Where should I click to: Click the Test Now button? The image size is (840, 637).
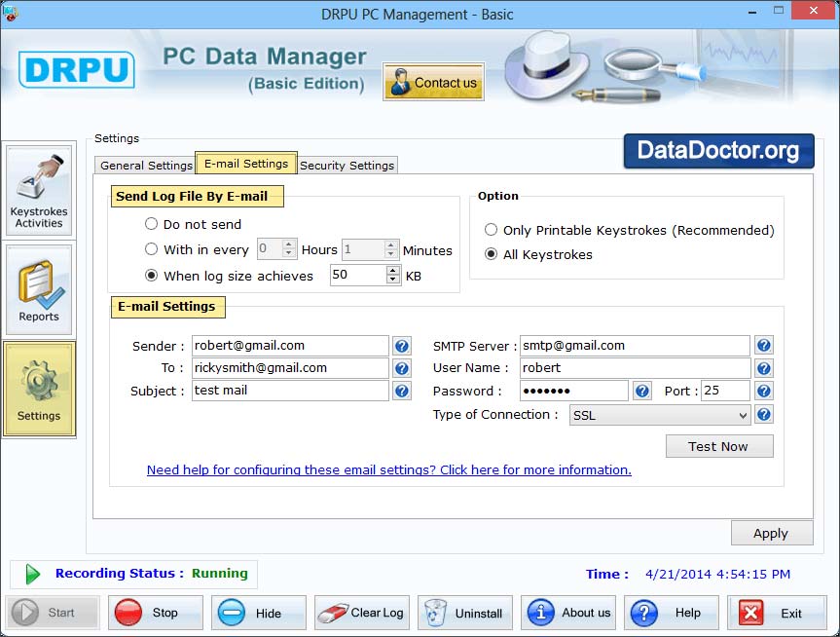(x=719, y=446)
